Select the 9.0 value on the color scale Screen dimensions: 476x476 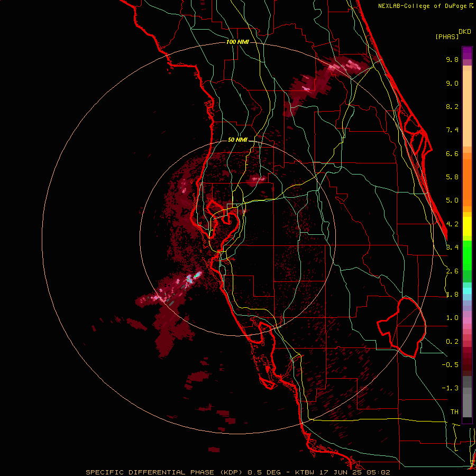(x=452, y=83)
